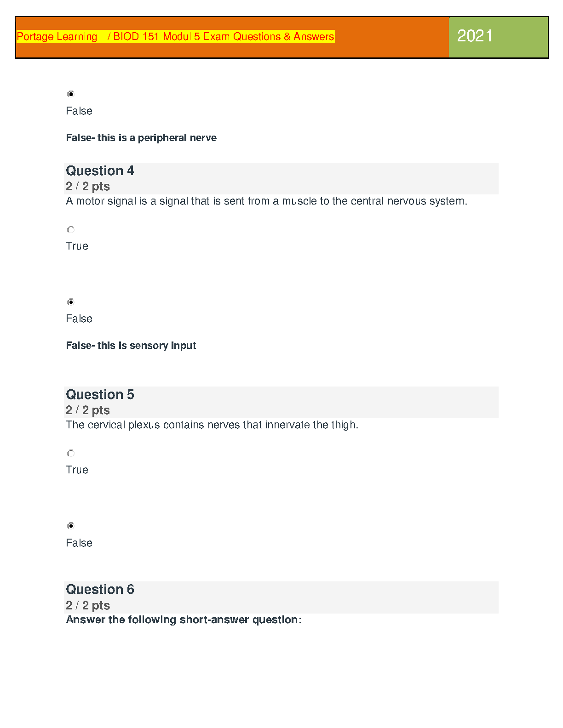Screen dimensions: 563x728
Task: Select True radio for Question 4
Action: click(71, 230)
